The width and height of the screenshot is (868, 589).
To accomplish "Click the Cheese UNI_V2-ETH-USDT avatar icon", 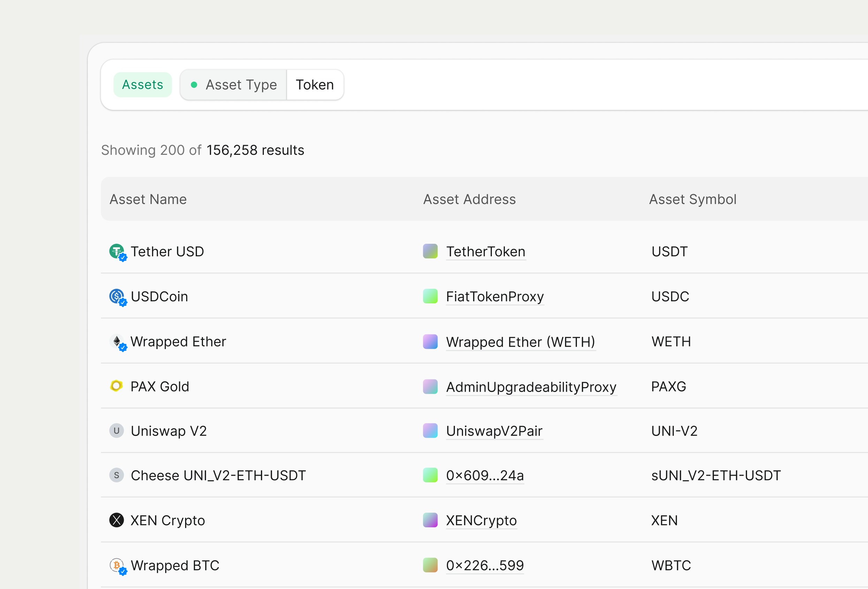I will [116, 475].
